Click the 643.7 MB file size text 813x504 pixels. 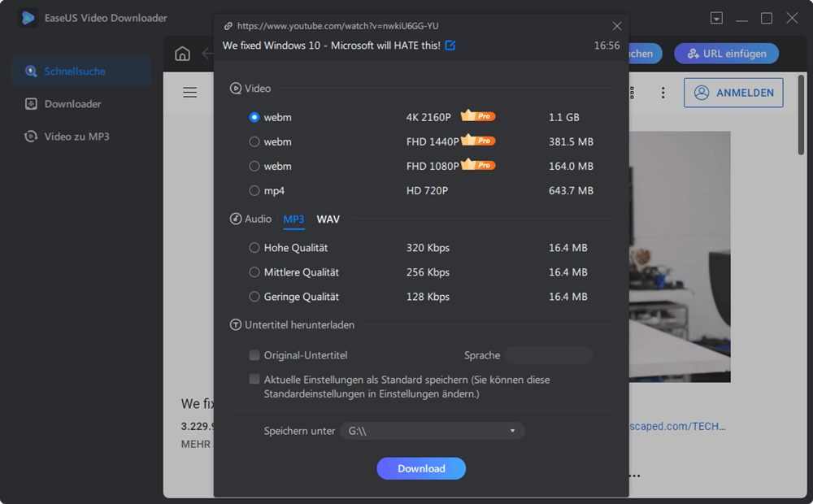click(x=571, y=191)
